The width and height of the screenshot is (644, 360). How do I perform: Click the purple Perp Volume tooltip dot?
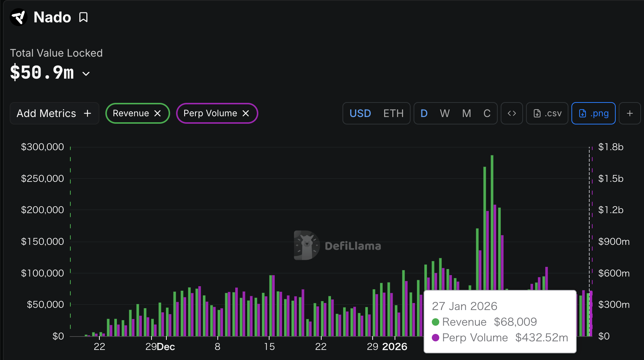click(436, 338)
